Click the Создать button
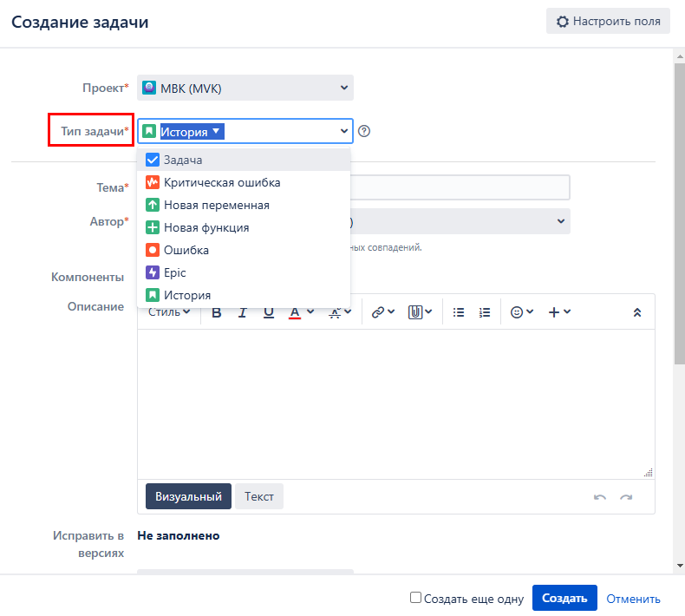685x616 pixels. (x=564, y=599)
